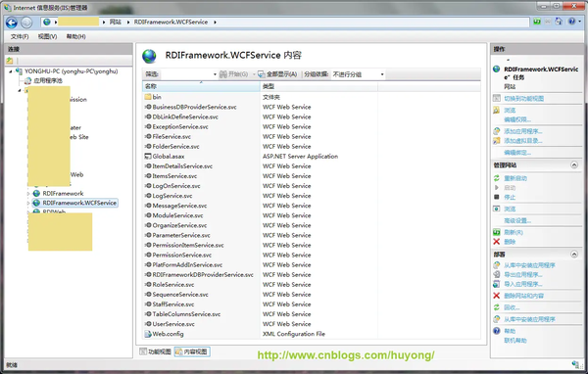Open the 文件(F) File menu

(x=20, y=36)
